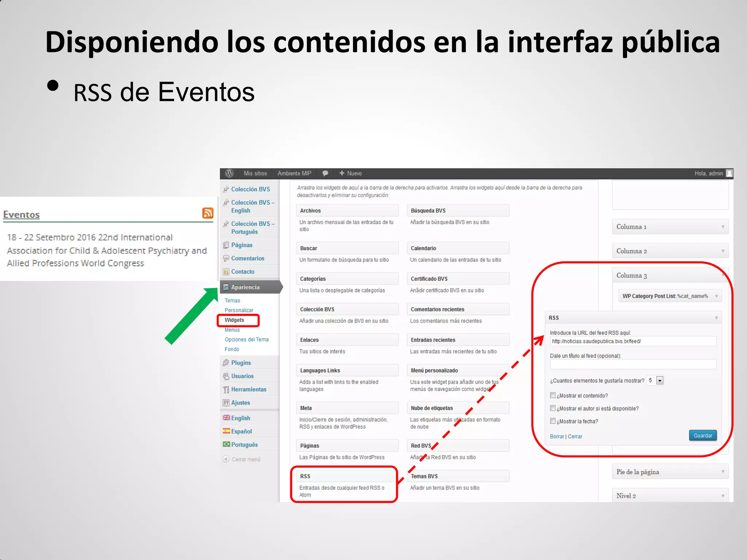Image resolution: width=747 pixels, height=560 pixels.
Task: Click the orange RSS feed icon beside Eventos
Action: pyautogui.click(x=208, y=213)
